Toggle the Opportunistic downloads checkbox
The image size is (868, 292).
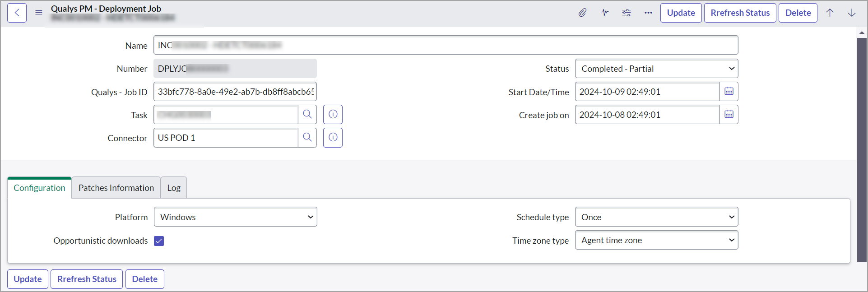click(x=159, y=241)
